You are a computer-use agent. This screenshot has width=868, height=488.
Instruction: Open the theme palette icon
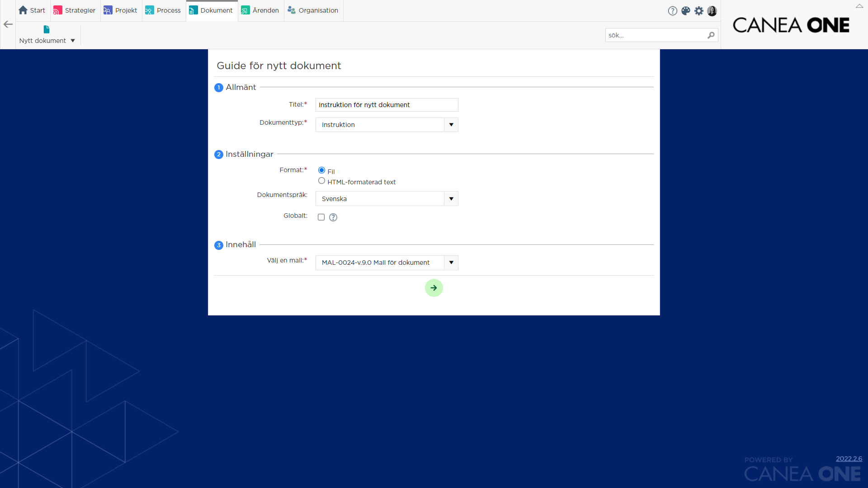pyautogui.click(x=685, y=10)
